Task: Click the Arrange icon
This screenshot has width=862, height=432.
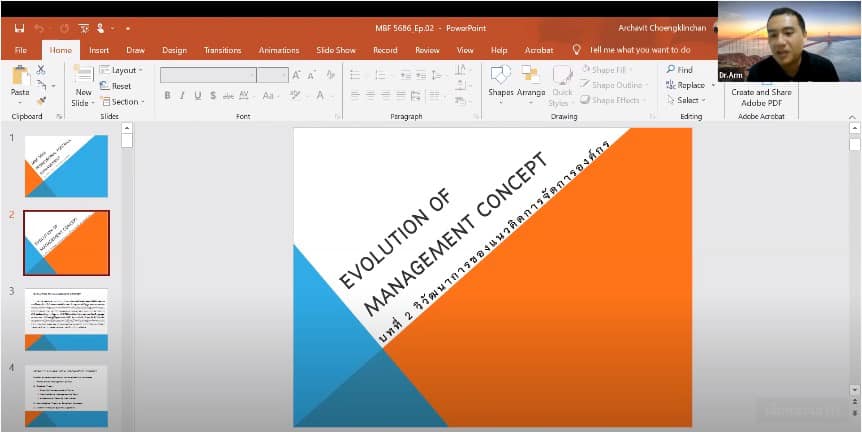Action: point(531,80)
